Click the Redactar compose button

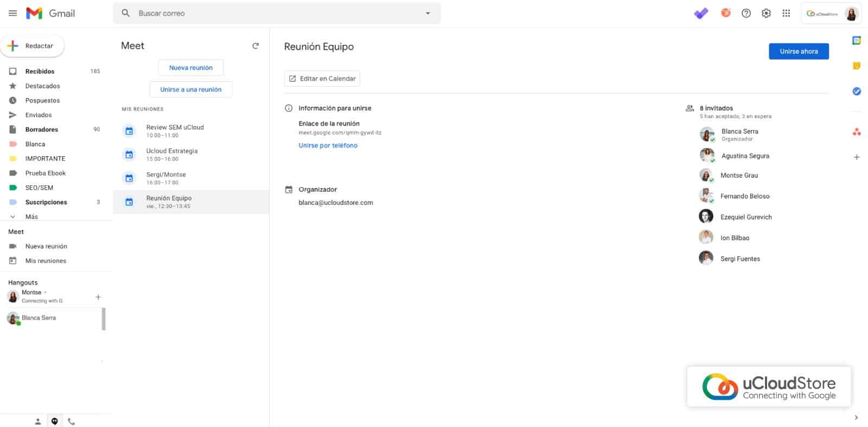[x=33, y=46]
